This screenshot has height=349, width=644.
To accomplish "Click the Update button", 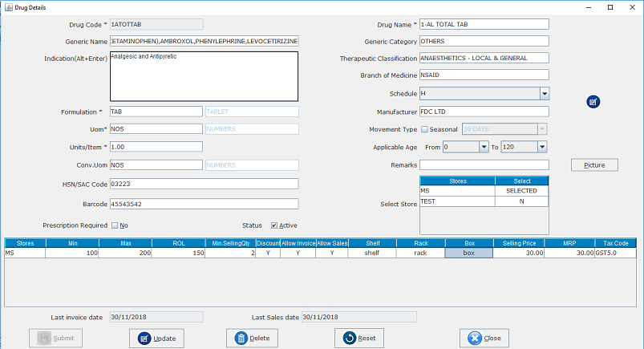I will coord(157,338).
